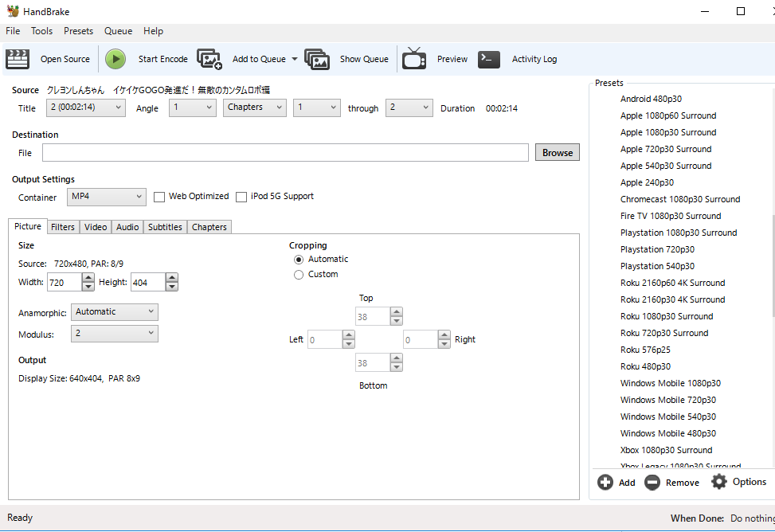Open the Title dropdown showing 2 (00:02:14)

(86, 108)
